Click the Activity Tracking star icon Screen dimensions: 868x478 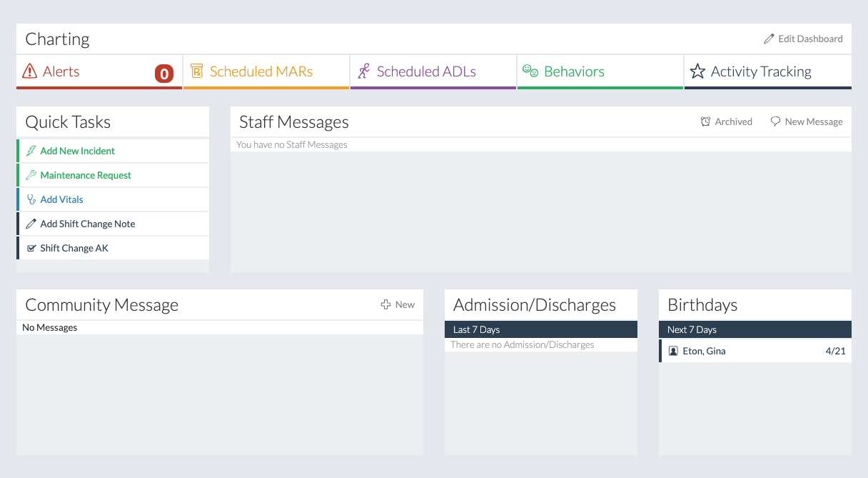(x=697, y=71)
